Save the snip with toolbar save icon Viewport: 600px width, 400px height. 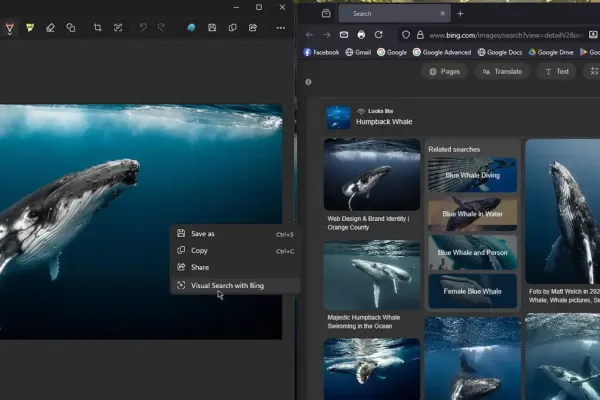click(x=212, y=28)
